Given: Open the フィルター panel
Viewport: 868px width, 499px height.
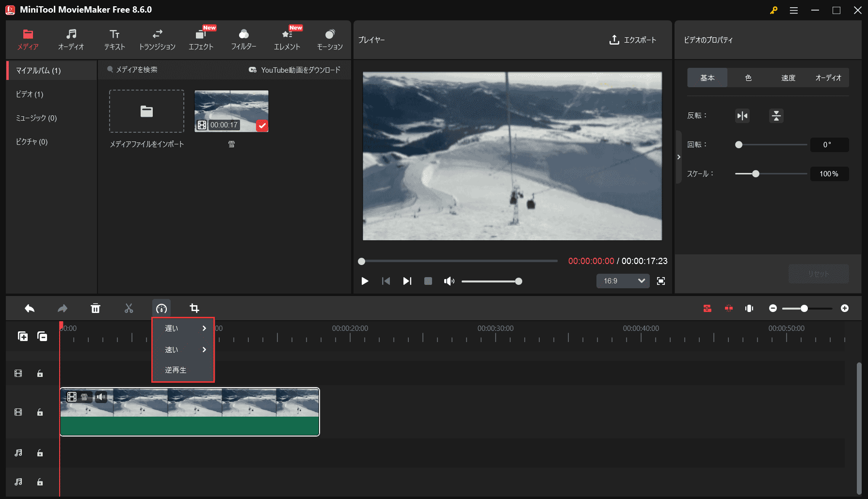Looking at the screenshot, I should click(x=243, y=39).
